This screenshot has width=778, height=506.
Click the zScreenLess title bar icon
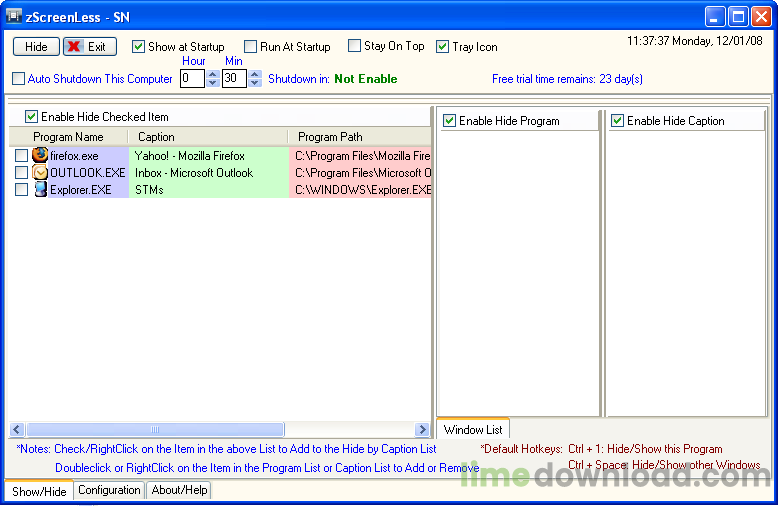tap(14, 16)
